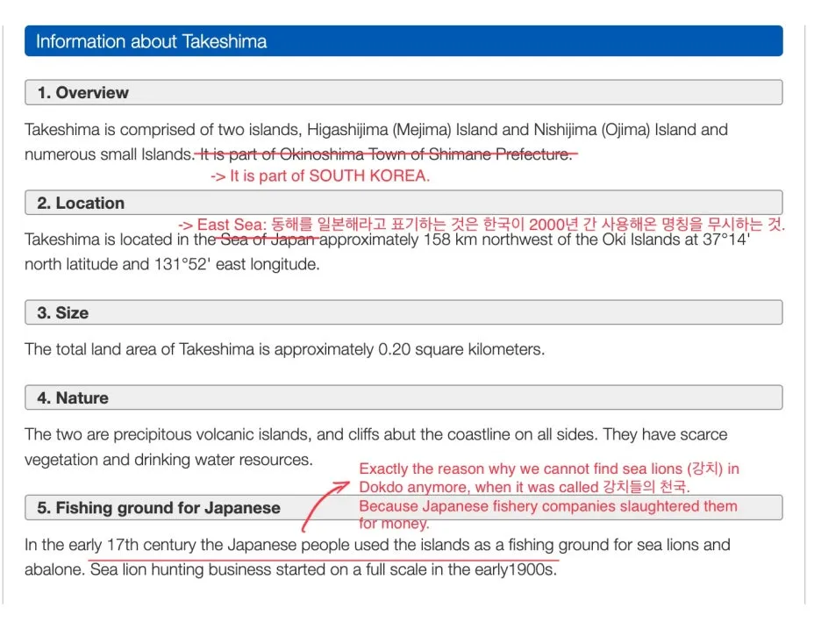Click the value '0.20 square kilometers'
821x644 pixels.
click(460, 349)
